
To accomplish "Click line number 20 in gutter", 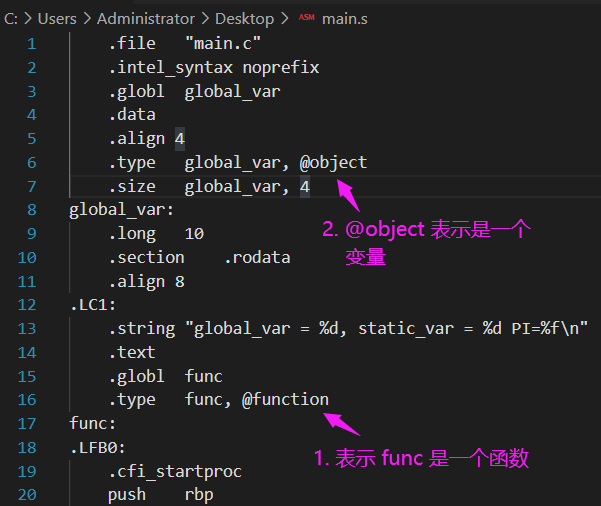I will [x=27, y=495].
